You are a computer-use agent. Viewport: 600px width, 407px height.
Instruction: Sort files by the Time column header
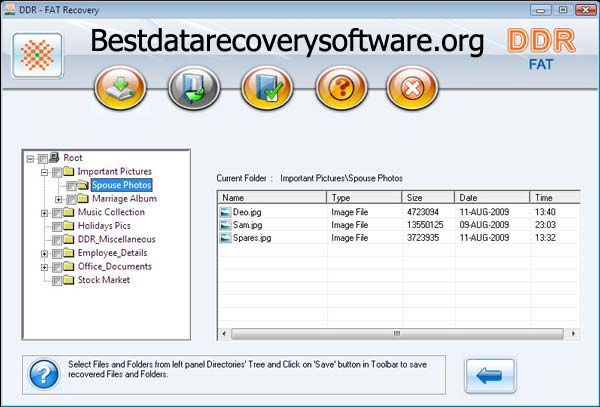click(555, 197)
